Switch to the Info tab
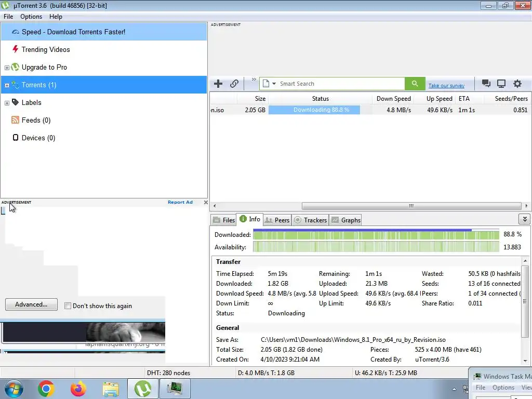Viewport: 532px width, 399px height. 250,219
